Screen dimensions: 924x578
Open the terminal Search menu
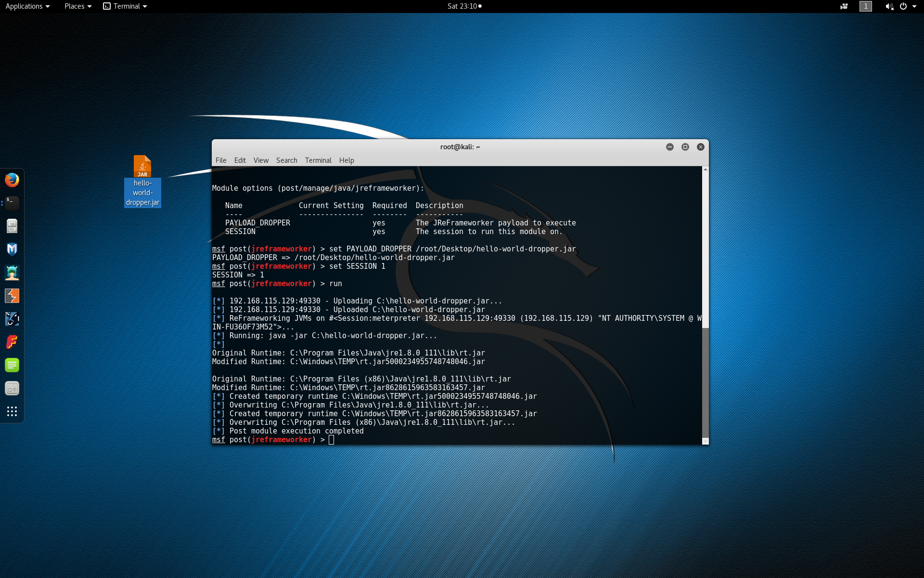point(287,160)
